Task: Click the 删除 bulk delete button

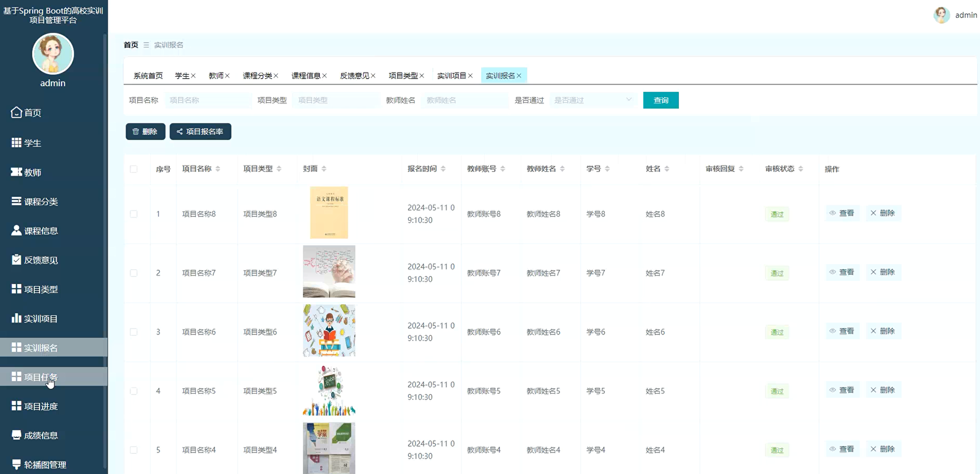Action: (145, 132)
